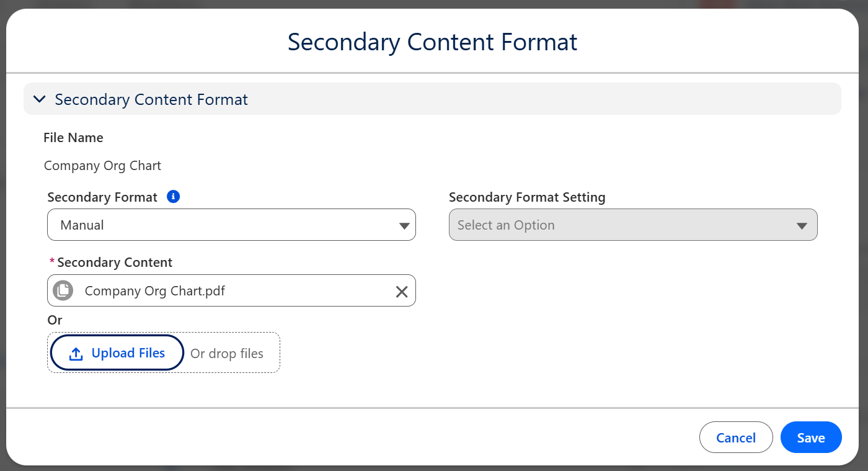Image resolution: width=868 pixels, height=471 pixels.
Task: Collapse the section using the chevron icon
Action: (x=40, y=99)
